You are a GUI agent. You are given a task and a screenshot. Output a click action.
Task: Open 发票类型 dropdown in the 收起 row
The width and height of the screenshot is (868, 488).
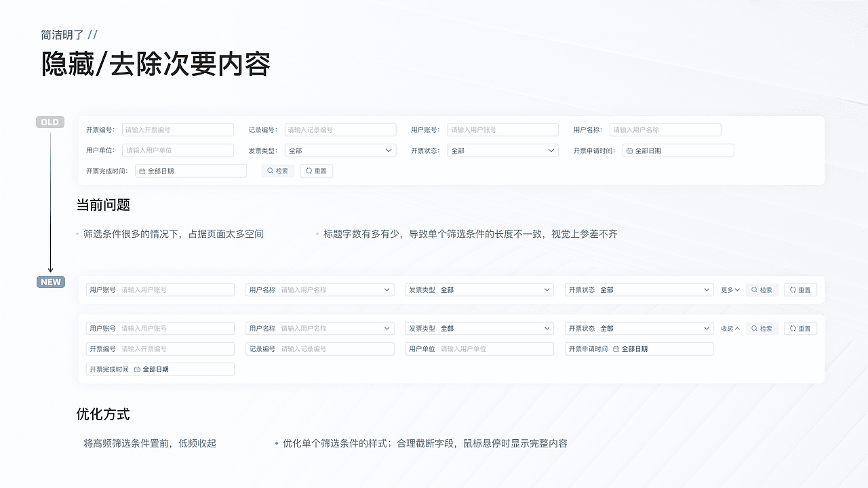(x=479, y=328)
